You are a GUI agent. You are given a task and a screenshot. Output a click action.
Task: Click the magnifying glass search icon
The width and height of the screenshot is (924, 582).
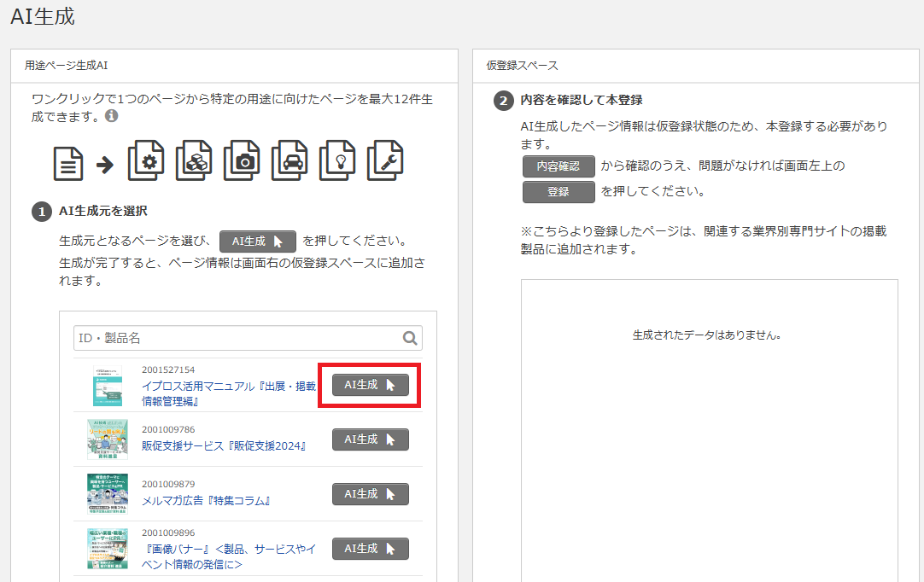click(x=409, y=338)
